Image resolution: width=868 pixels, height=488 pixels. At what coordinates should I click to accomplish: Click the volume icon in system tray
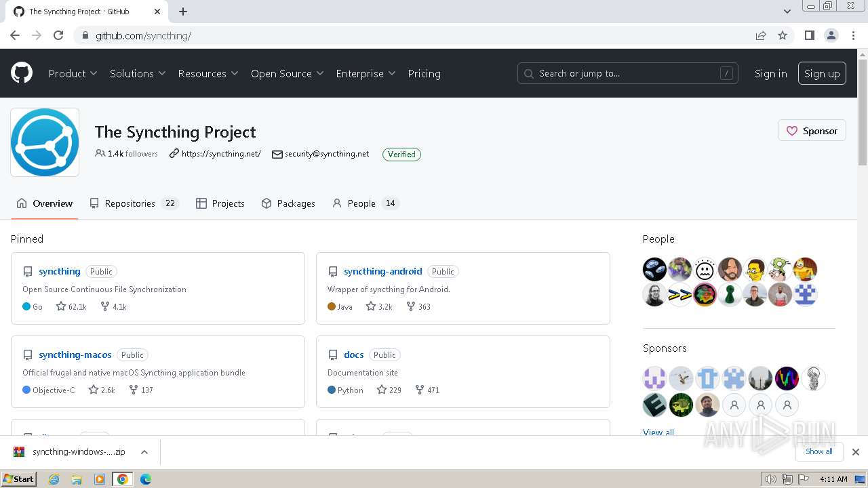click(x=770, y=479)
